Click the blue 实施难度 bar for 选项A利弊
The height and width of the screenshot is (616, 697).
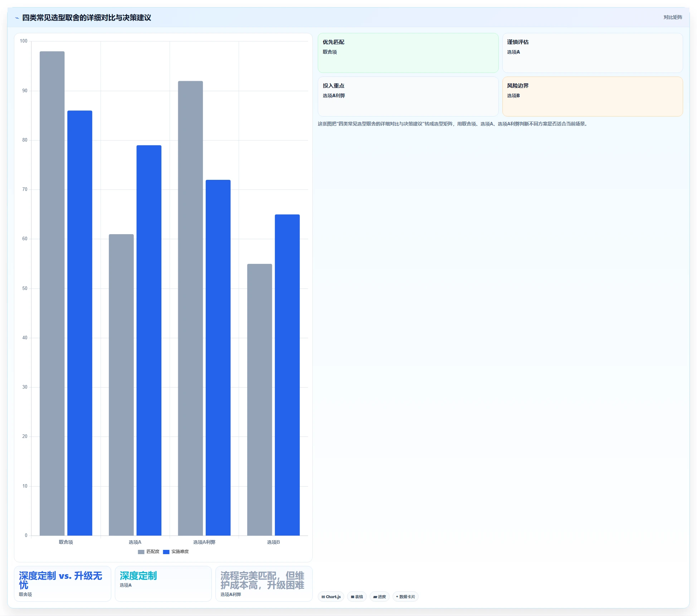tap(218, 358)
